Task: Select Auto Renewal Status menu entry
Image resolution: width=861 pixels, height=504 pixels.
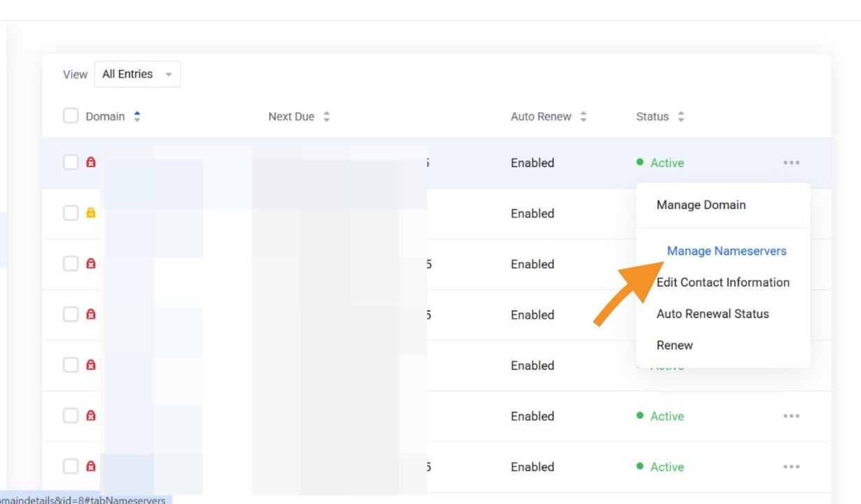Action: (x=712, y=314)
